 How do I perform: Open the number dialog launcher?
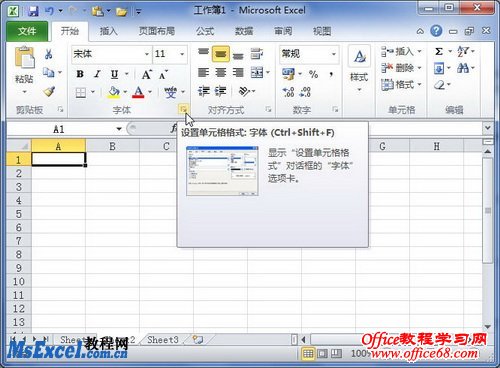click(335, 109)
